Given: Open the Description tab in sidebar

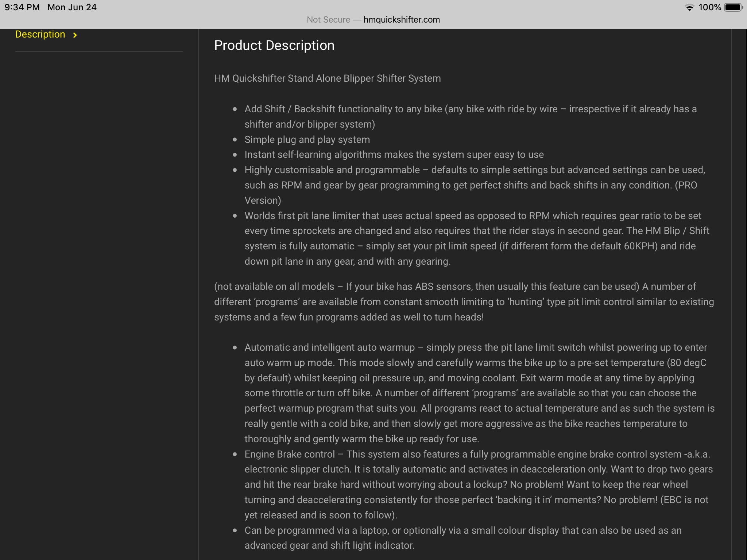Looking at the screenshot, I should [x=40, y=35].
